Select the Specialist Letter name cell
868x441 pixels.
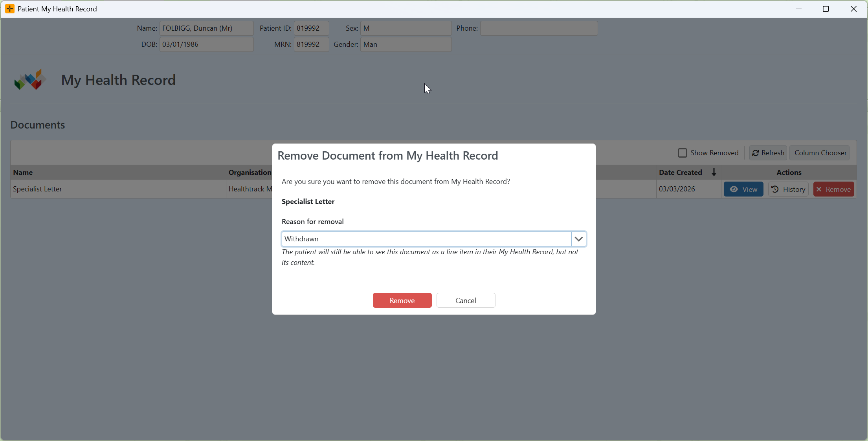click(x=118, y=189)
